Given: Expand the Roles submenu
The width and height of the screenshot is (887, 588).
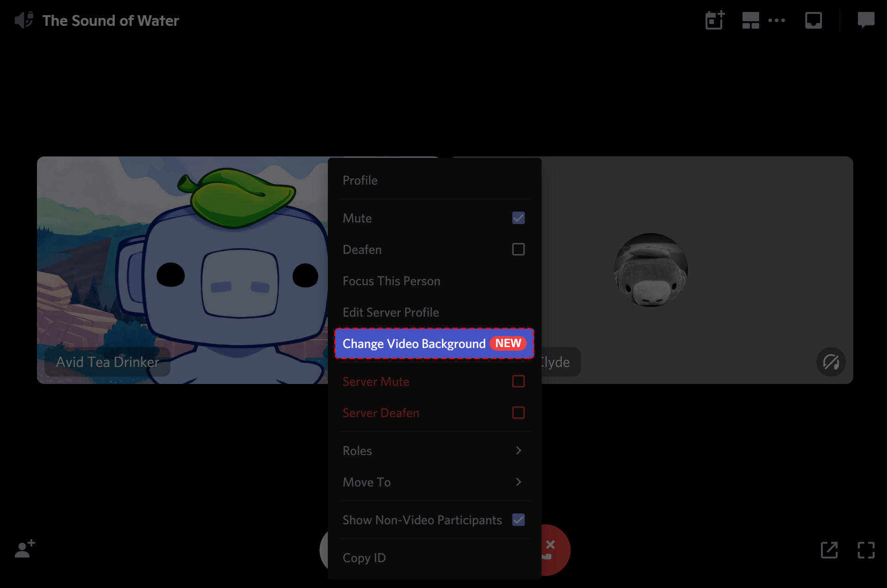Looking at the screenshot, I should click(x=434, y=450).
